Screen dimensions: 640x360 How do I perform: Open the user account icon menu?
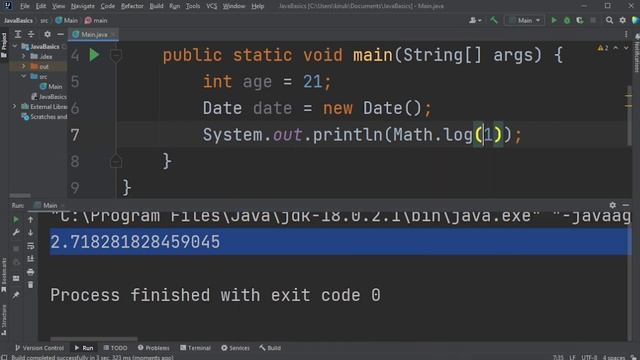click(475, 20)
